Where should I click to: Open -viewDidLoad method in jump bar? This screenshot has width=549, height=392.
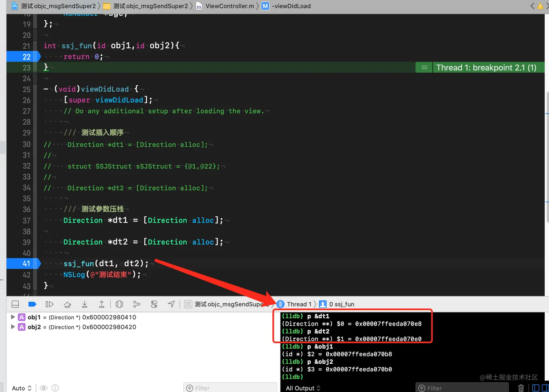(x=286, y=6)
